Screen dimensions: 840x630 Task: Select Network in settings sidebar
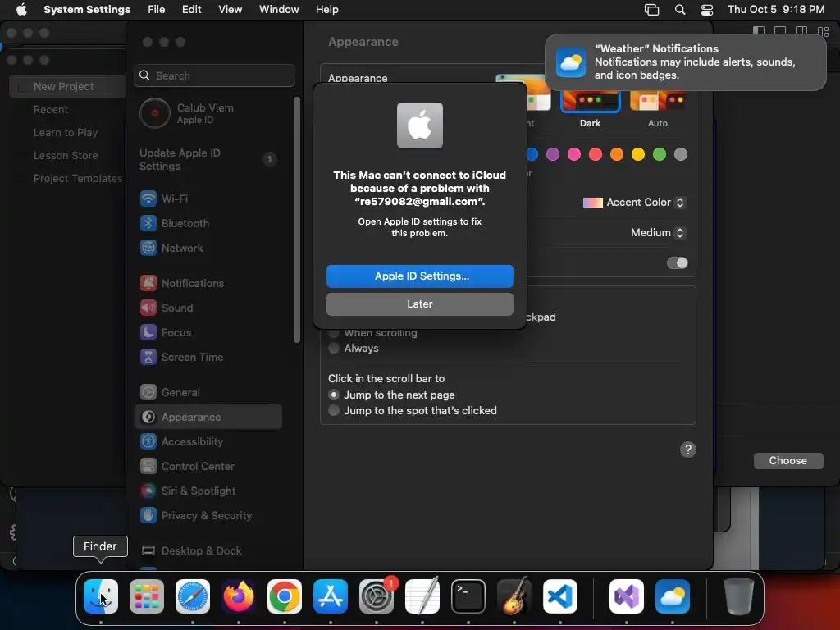click(x=208, y=248)
